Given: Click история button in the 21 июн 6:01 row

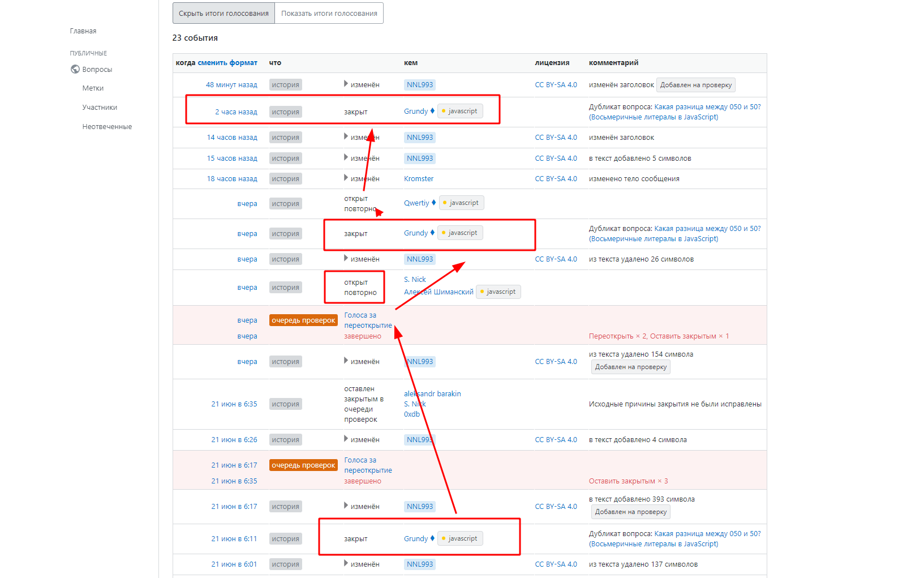Looking at the screenshot, I should click(285, 564).
